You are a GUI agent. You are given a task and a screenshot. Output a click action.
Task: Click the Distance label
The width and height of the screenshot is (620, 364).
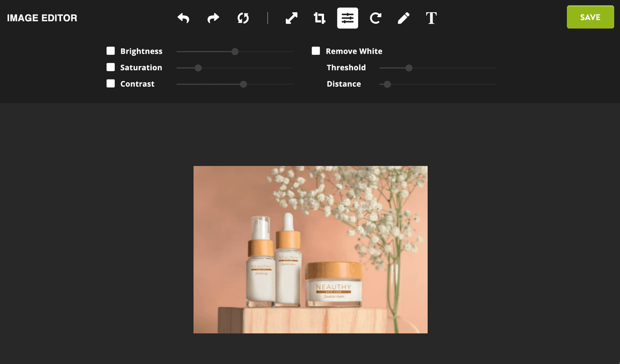[344, 84]
